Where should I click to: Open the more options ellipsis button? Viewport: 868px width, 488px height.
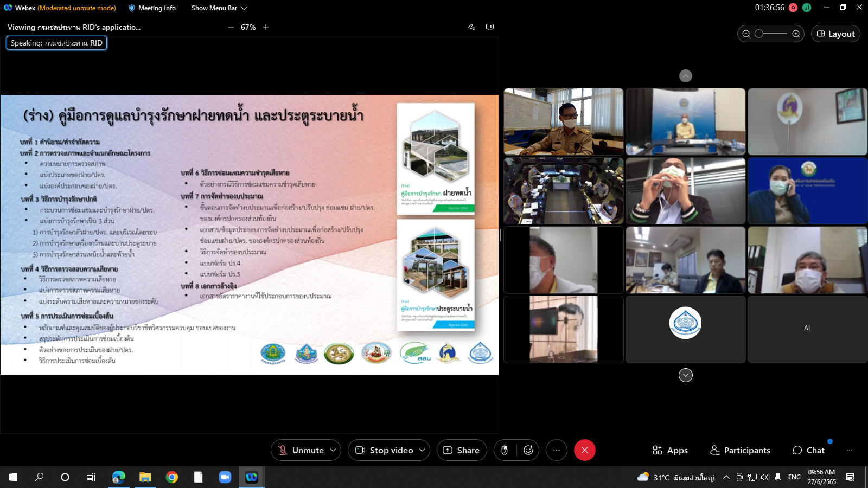click(556, 450)
